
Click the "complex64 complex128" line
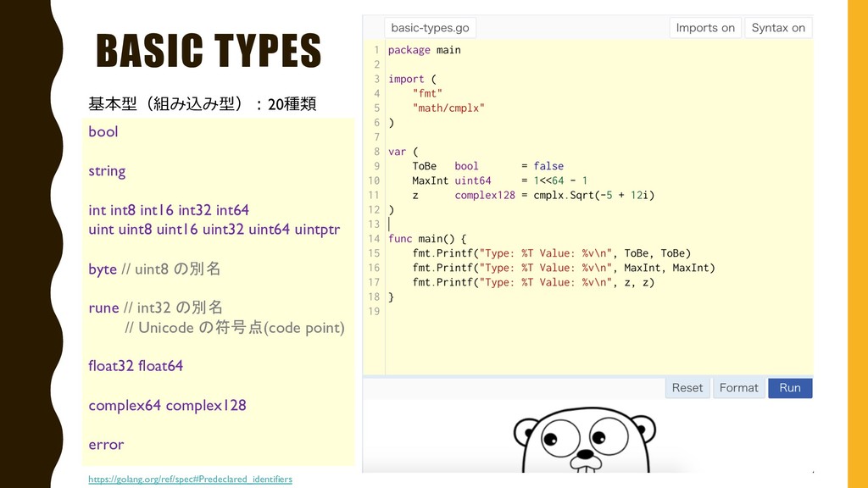click(x=167, y=406)
